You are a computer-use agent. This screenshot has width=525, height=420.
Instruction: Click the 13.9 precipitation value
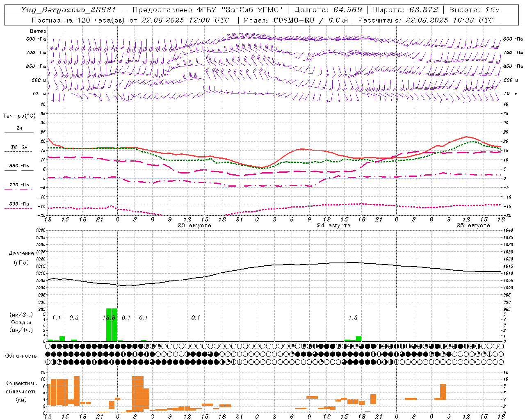tap(109, 318)
